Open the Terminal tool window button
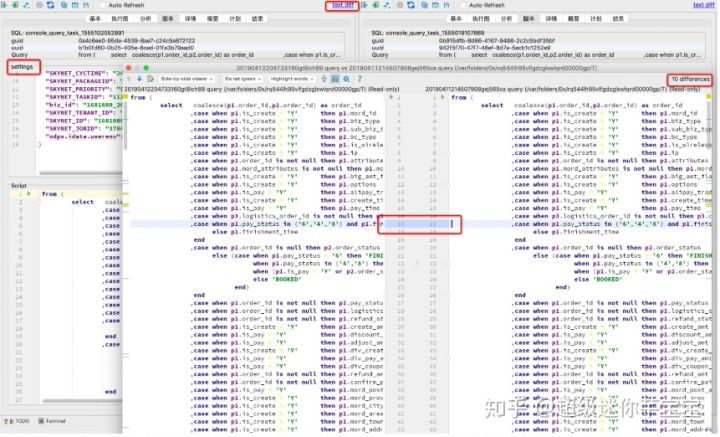720x437 pixels. [x=52, y=421]
